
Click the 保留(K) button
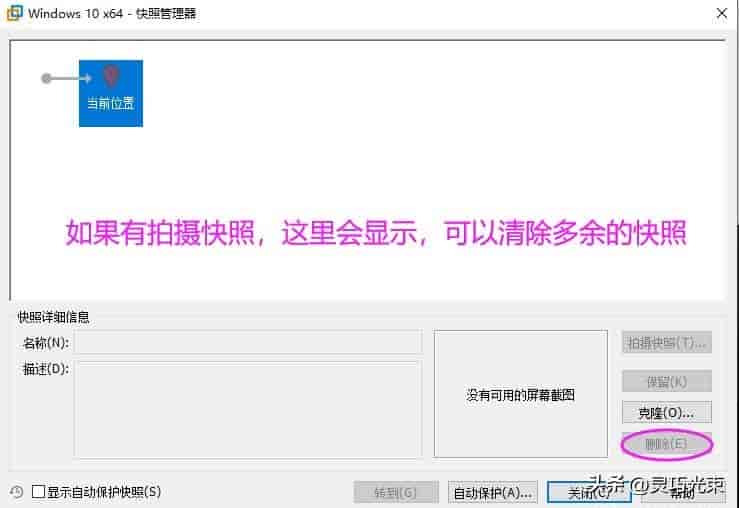click(x=666, y=381)
